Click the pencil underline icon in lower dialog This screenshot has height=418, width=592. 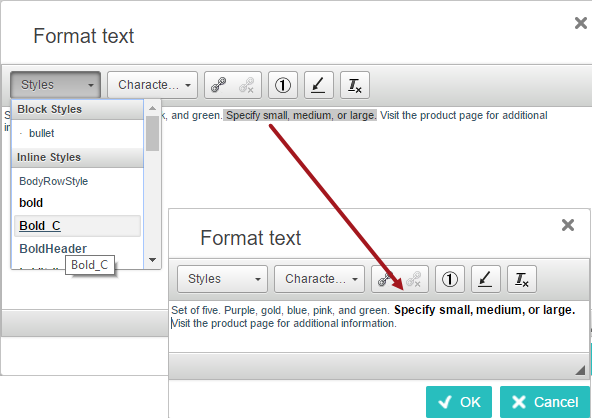click(486, 279)
